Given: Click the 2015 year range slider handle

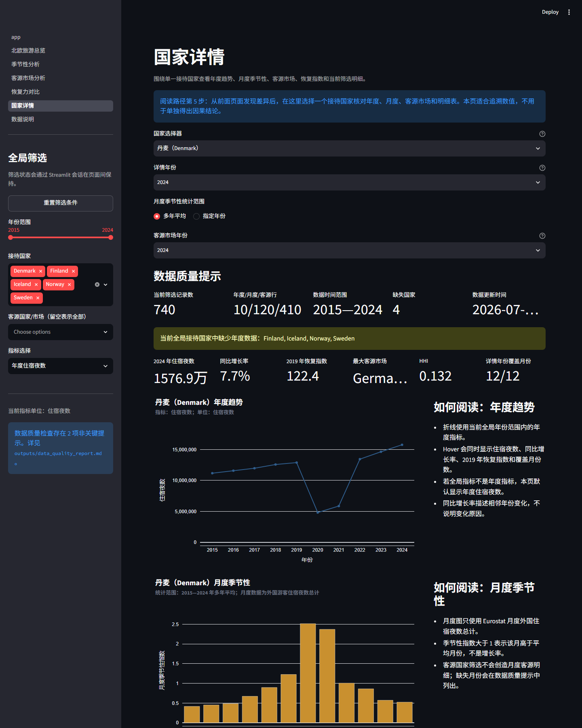Looking at the screenshot, I should point(11,237).
